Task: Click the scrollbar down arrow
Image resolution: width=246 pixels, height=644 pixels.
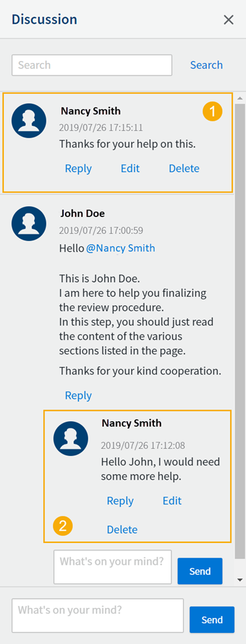Action: tap(240, 580)
